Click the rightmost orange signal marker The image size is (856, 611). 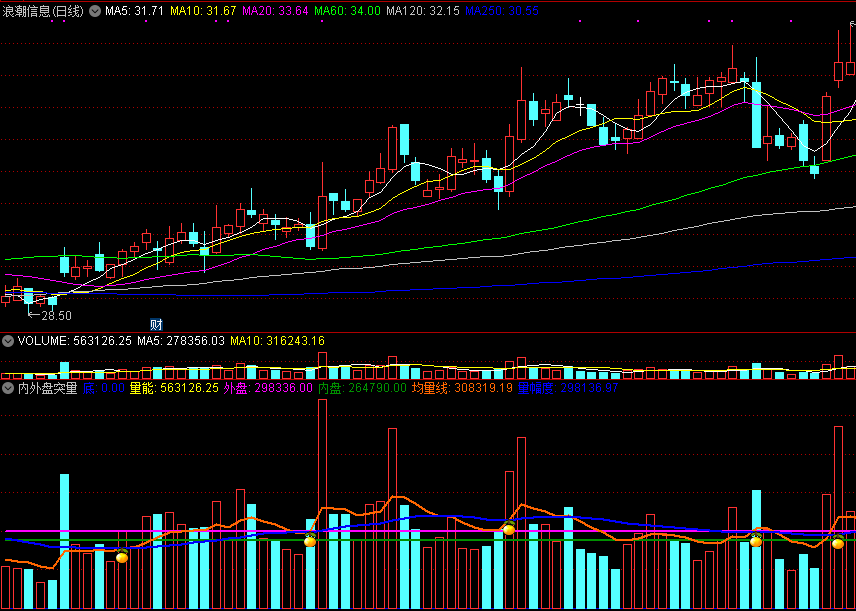click(838, 543)
